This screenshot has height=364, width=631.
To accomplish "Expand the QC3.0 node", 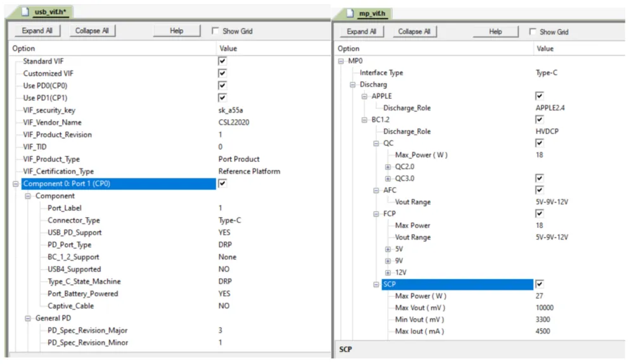I will tap(388, 179).
